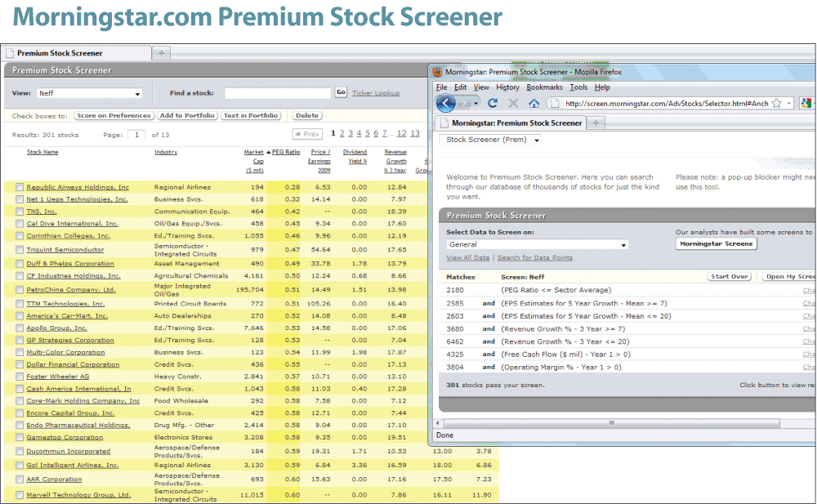Open the Stock Screener (Prem) dropdown
The image size is (817, 504).
point(491,140)
